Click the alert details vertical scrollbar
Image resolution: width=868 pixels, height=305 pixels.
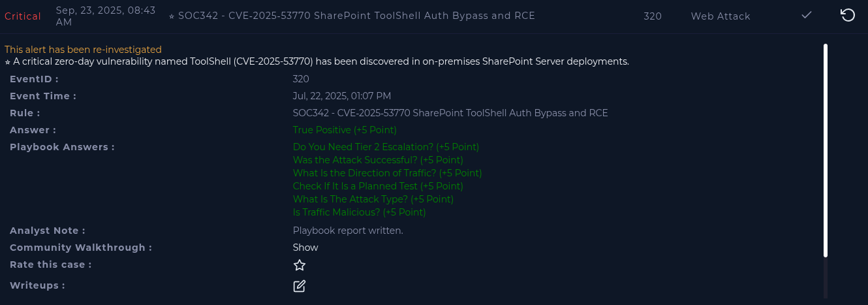coord(826,150)
